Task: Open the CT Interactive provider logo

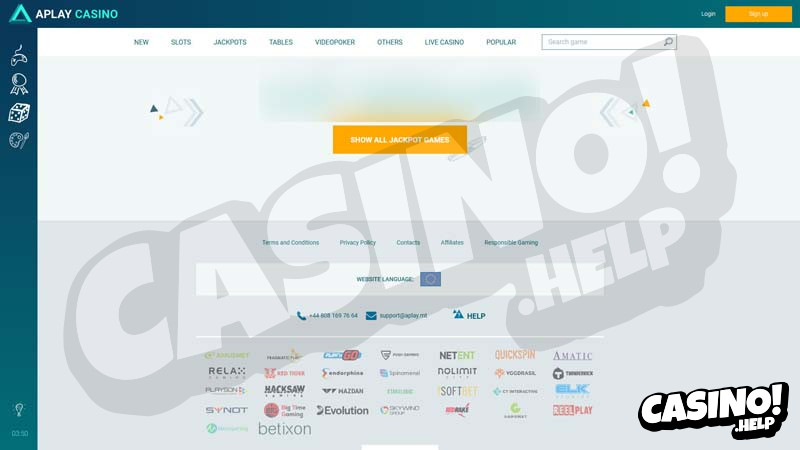Action: click(x=515, y=391)
